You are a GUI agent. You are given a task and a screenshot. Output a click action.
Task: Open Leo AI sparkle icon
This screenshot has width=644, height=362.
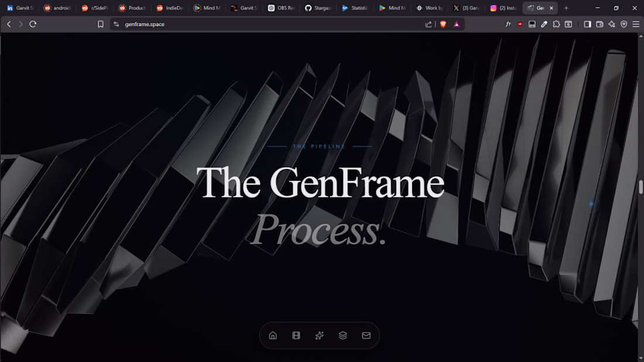[x=612, y=24]
